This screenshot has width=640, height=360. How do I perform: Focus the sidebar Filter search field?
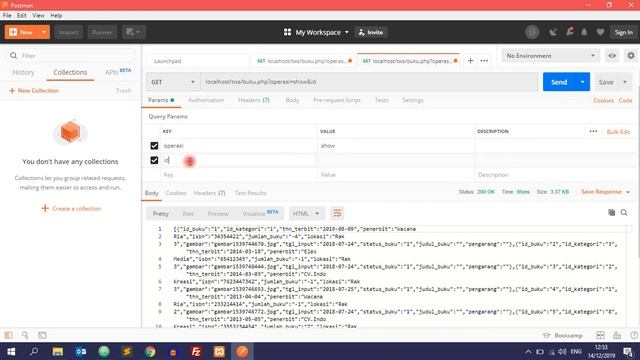coord(71,56)
